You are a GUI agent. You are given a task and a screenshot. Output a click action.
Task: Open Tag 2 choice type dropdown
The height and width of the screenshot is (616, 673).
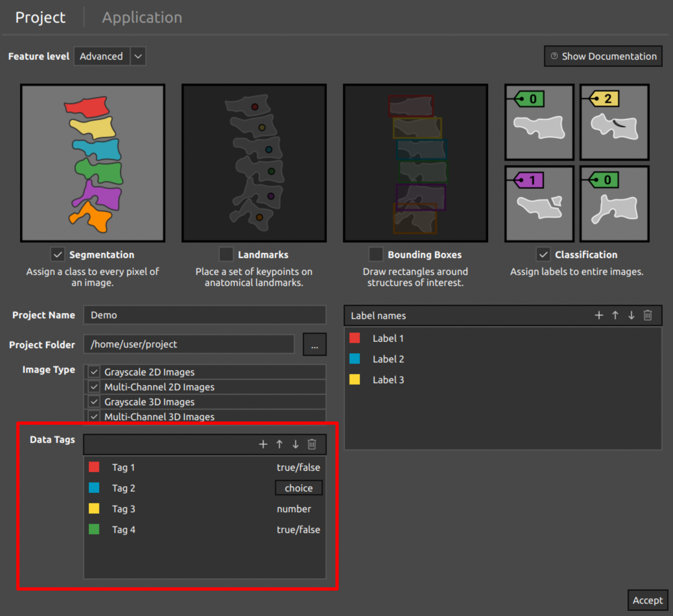pos(299,488)
